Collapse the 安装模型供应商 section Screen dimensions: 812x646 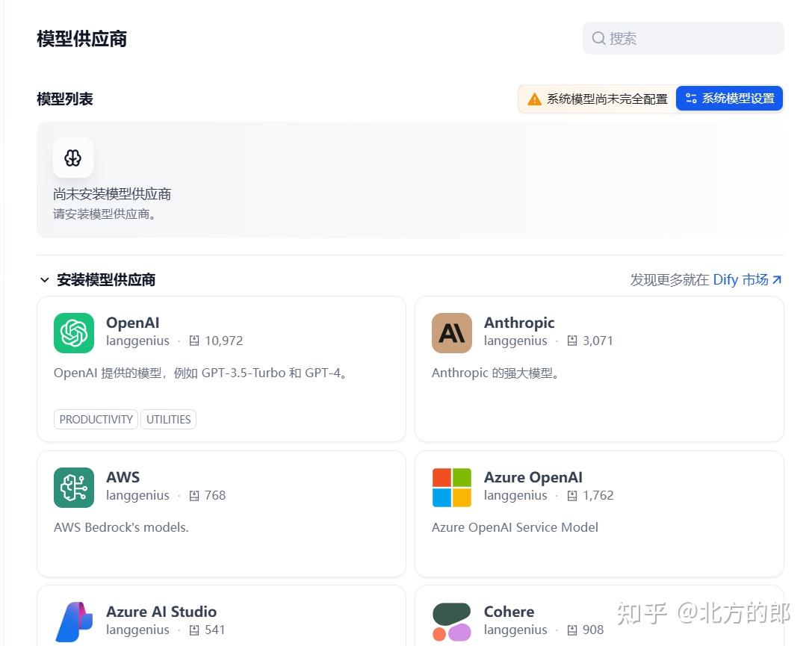click(44, 279)
